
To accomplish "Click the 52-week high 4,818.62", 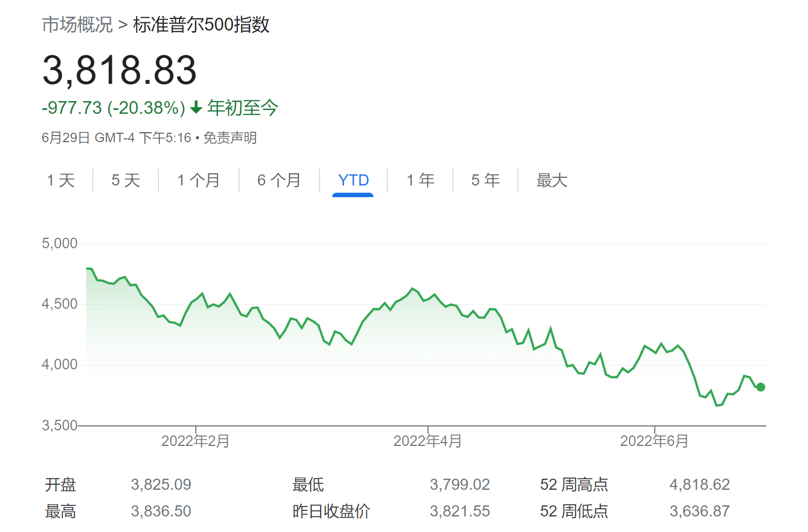I will [700, 485].
